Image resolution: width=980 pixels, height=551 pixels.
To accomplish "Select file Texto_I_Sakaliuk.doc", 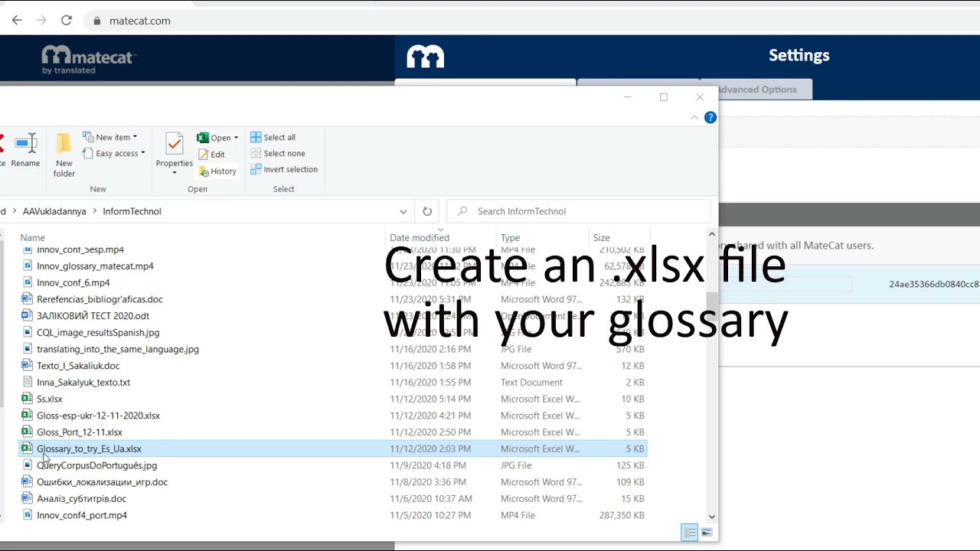I will (78, 366).
